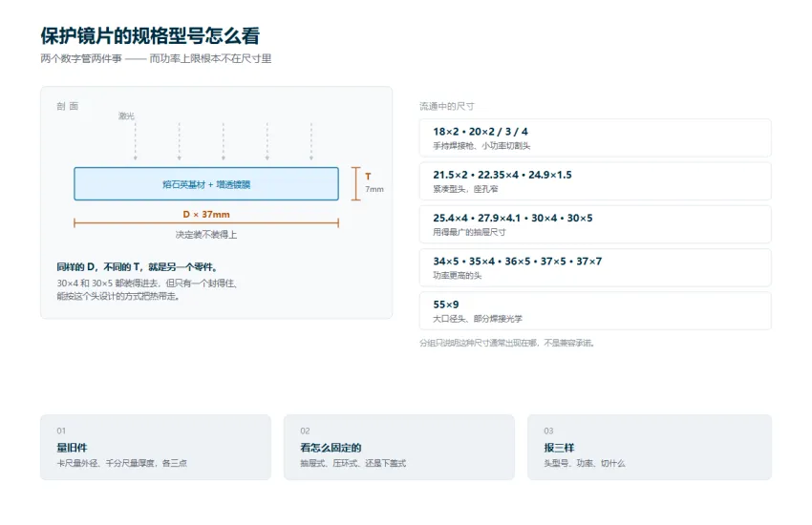Click the text 功率更高的头
The width and height of the screenshot is (812, 525).
(458, 276)
